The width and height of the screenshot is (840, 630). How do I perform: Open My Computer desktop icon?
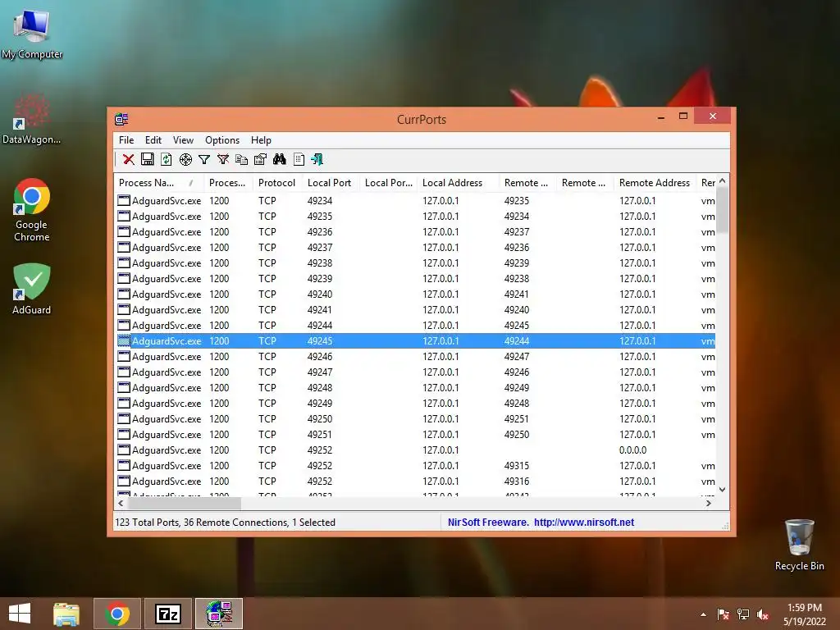click(x=32, y=34)
